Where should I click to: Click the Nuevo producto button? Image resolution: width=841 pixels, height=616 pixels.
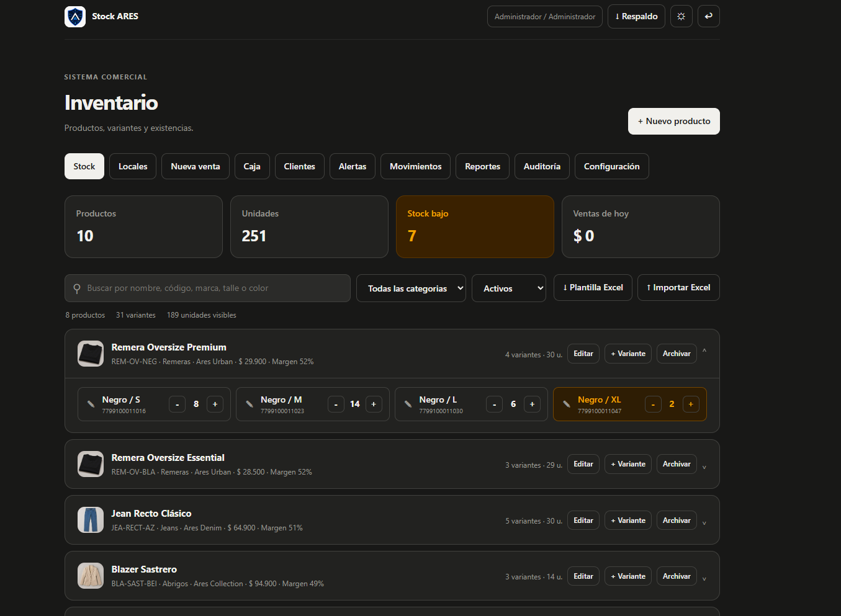tap(674, 122)
